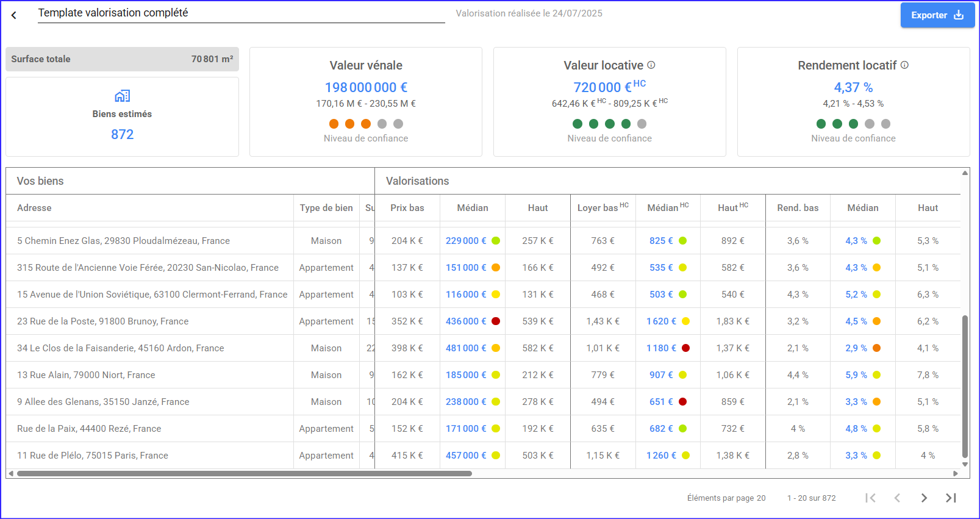Open median price 436 000 € link

(x=466, y=321)
